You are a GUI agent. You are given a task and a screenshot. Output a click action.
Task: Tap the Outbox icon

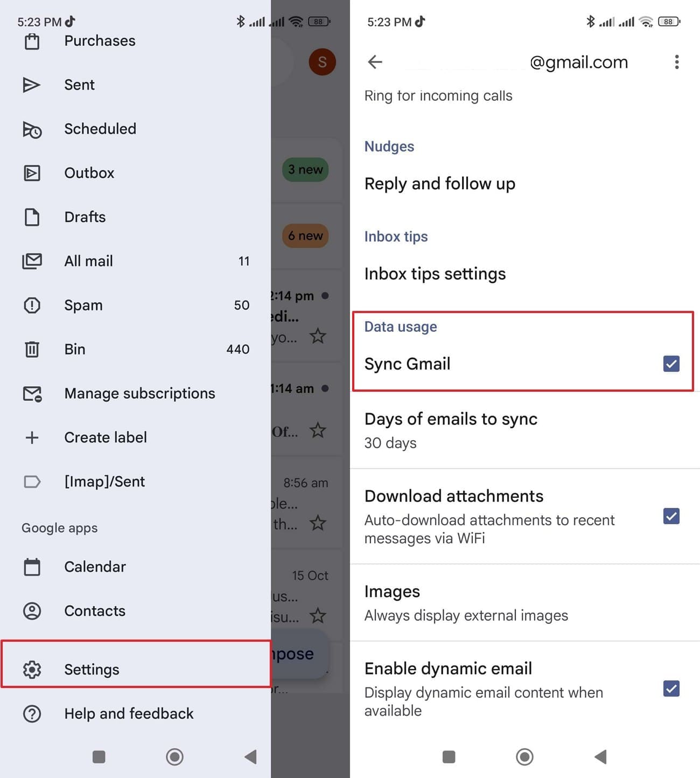(32, 173)
